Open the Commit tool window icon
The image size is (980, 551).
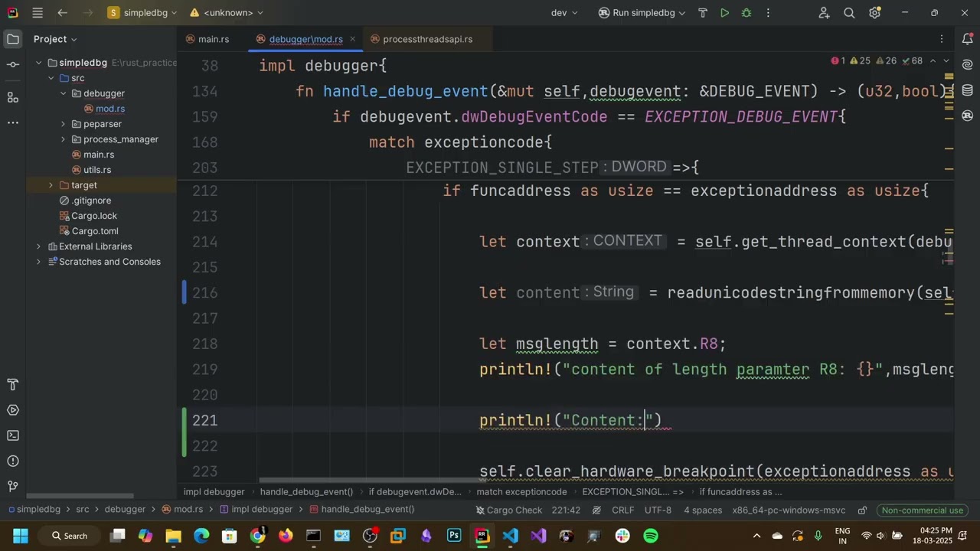click(13, 65)
